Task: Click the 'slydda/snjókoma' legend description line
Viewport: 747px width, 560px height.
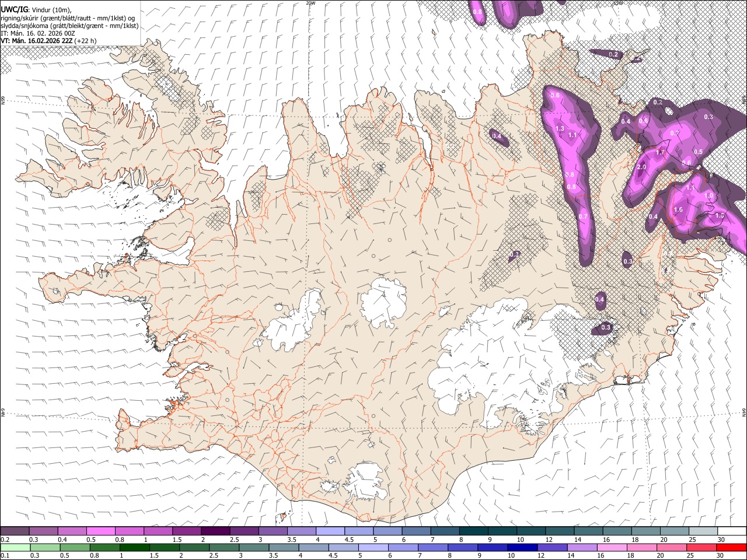Action: [x=69, y=26]
